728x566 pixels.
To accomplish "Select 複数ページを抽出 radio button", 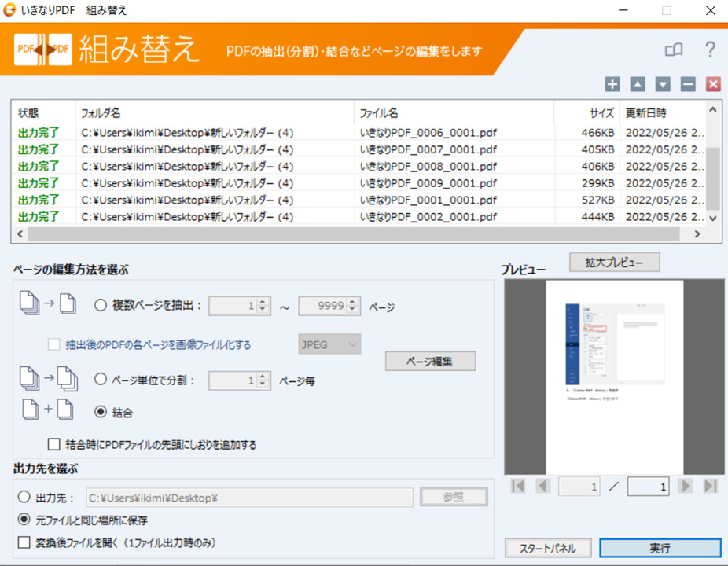I will [101, 305].
